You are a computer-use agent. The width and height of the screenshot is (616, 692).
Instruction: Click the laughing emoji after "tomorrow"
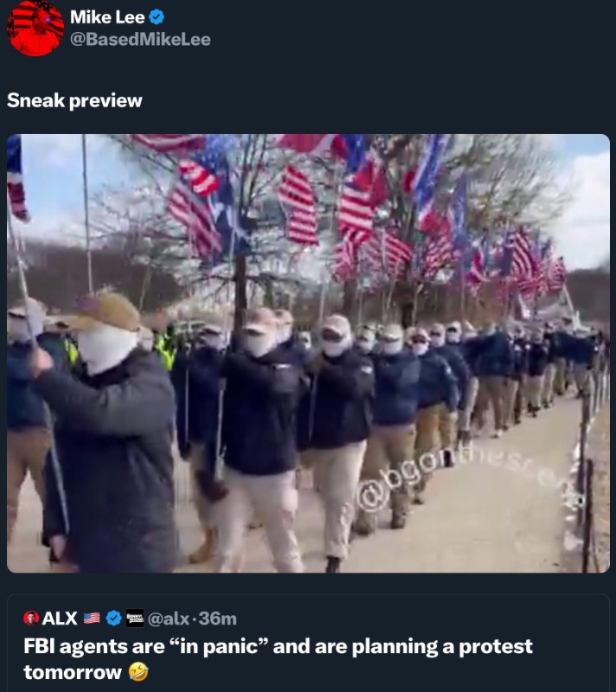138,672
